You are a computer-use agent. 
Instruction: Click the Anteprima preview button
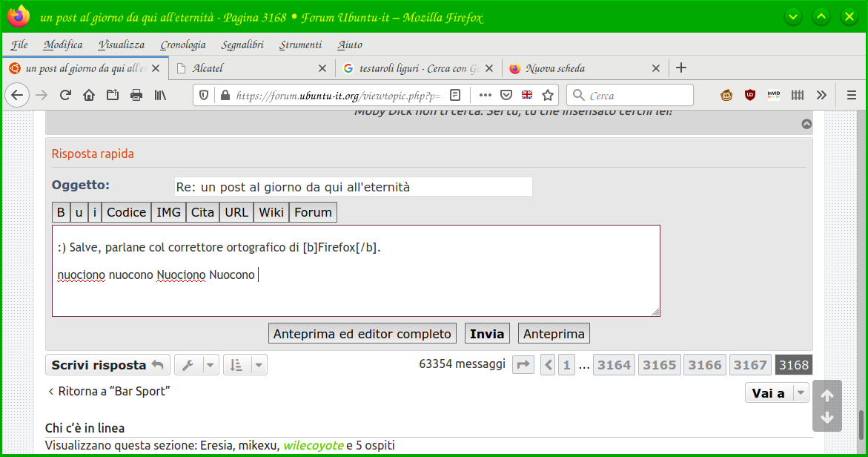(x=554, y=333)
